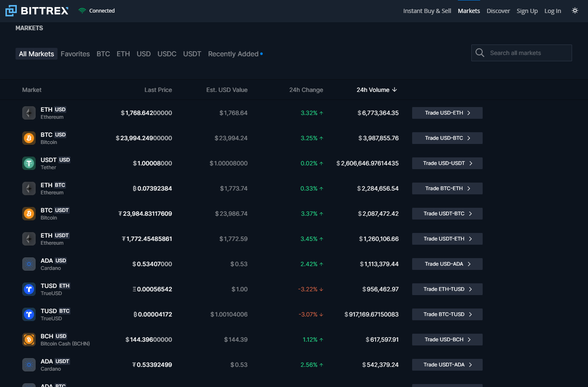
Task: Click the Trade USD-BTC button
Action: 447,138
